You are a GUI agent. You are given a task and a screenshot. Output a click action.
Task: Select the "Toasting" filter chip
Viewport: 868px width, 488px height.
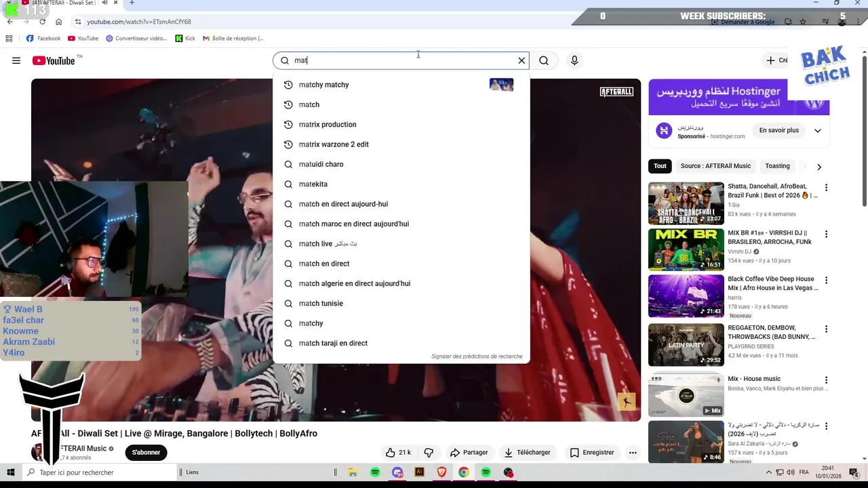pos(777,166)
